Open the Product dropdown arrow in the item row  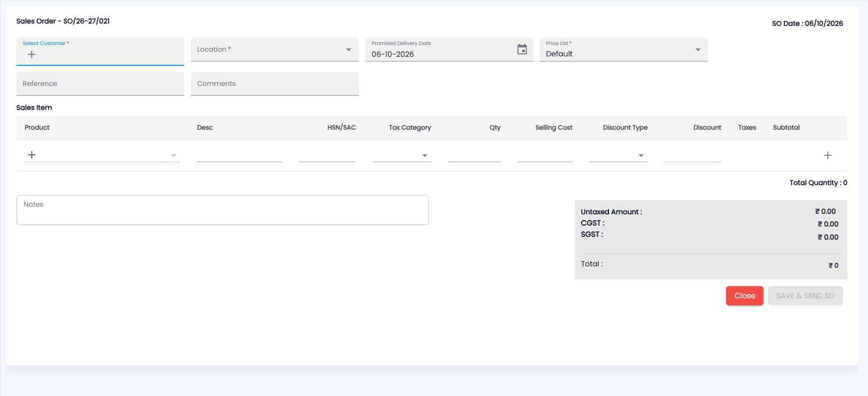click(x=174, y=155)
